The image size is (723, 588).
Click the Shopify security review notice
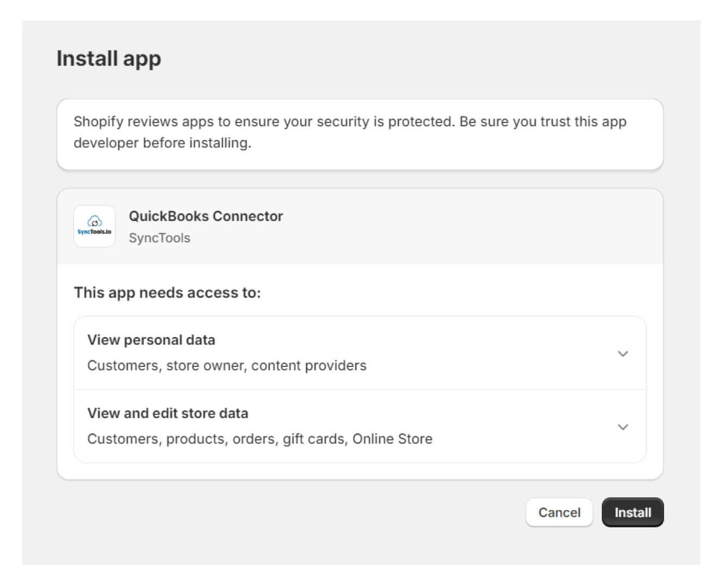pos(360,134)
